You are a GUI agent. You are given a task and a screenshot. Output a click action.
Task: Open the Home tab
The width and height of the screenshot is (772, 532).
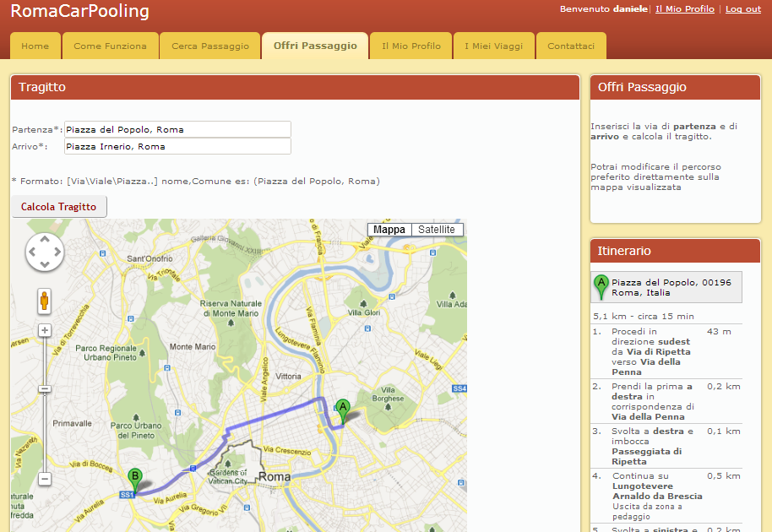(35, 46)
